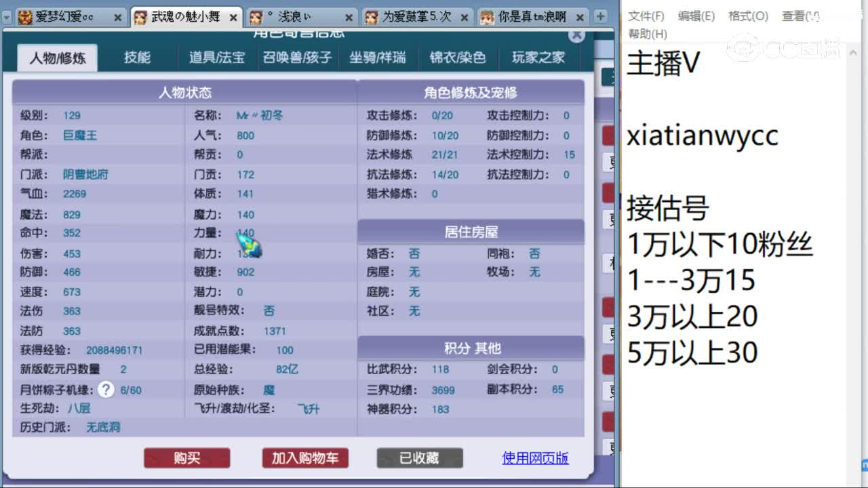Open Notepad's 文件(F) menu
The image size is (868, 488).
646,16
